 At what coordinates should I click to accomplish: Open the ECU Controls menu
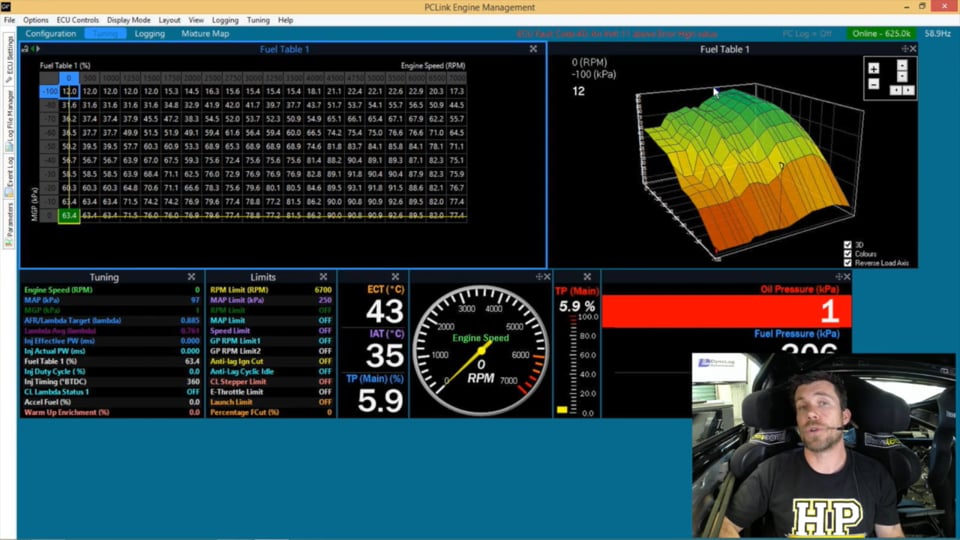78,20
